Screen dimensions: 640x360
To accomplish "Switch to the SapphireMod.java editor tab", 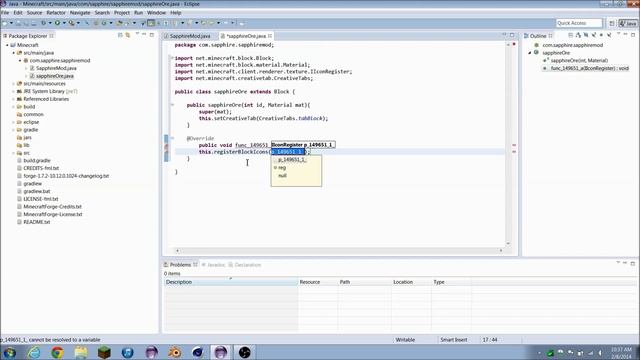I will 190,36.
